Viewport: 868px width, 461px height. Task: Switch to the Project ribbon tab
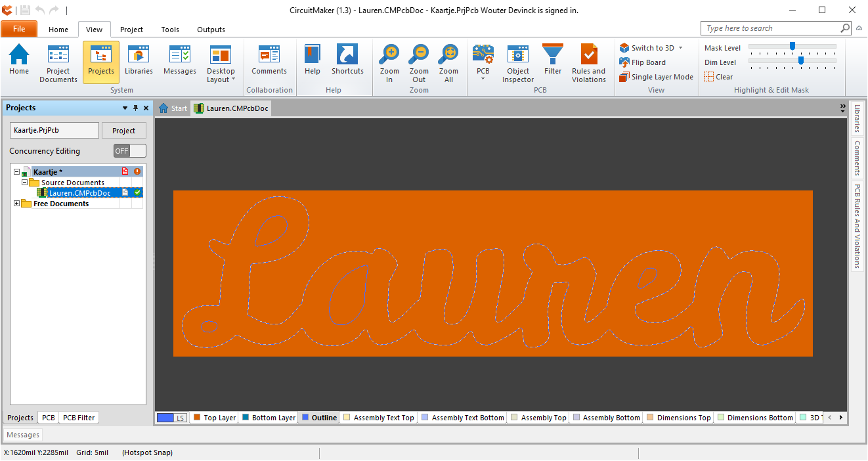pos(131,30)
